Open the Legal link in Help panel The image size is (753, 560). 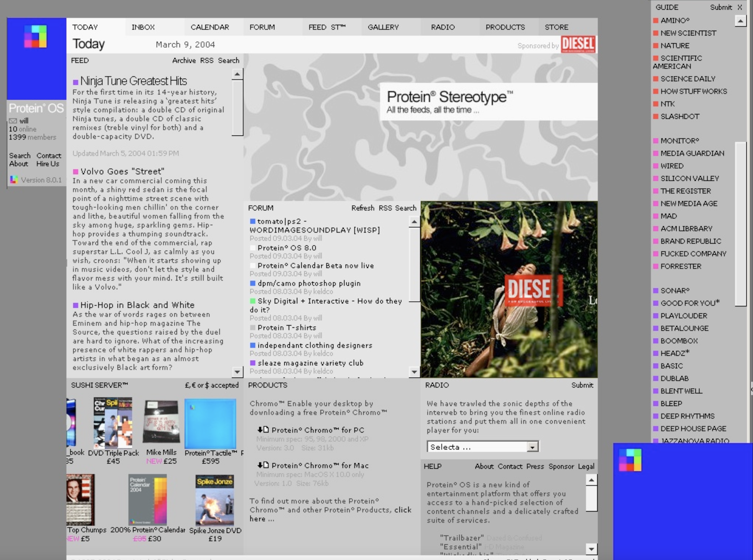586,466
